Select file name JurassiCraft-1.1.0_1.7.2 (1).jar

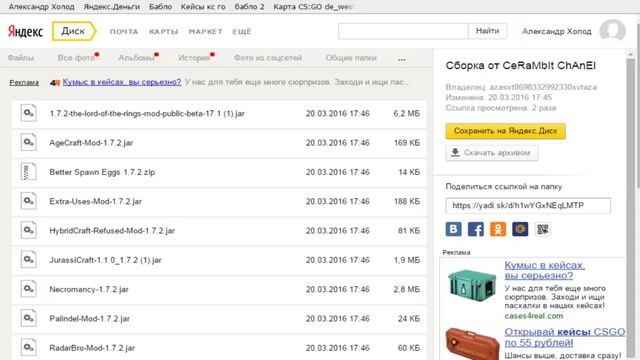105,260
